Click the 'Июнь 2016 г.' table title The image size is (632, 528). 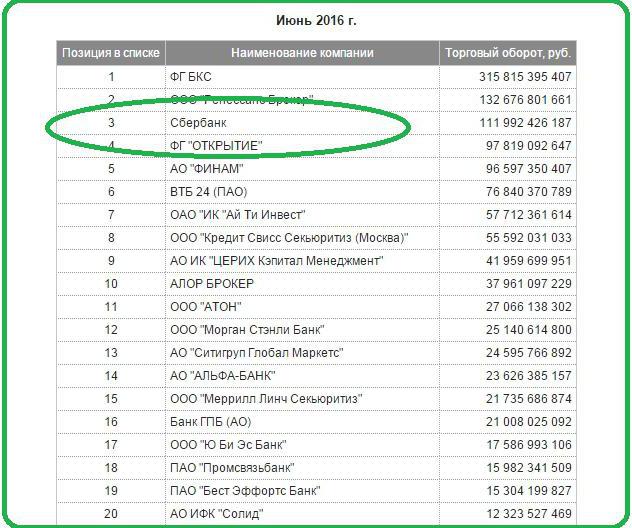(x=316, y=20)
